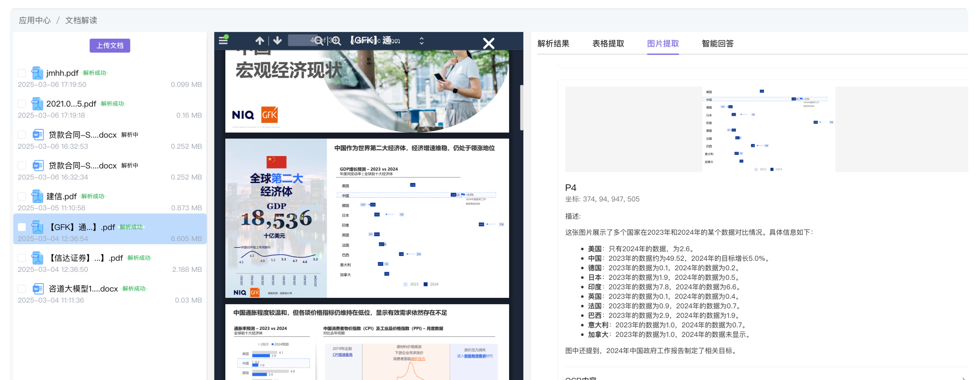Image resolution: width=980 pixels, height=380 pixels.
Task: Click the PDF viewer vertical scrollbar
Action: [x=521, y=107]
